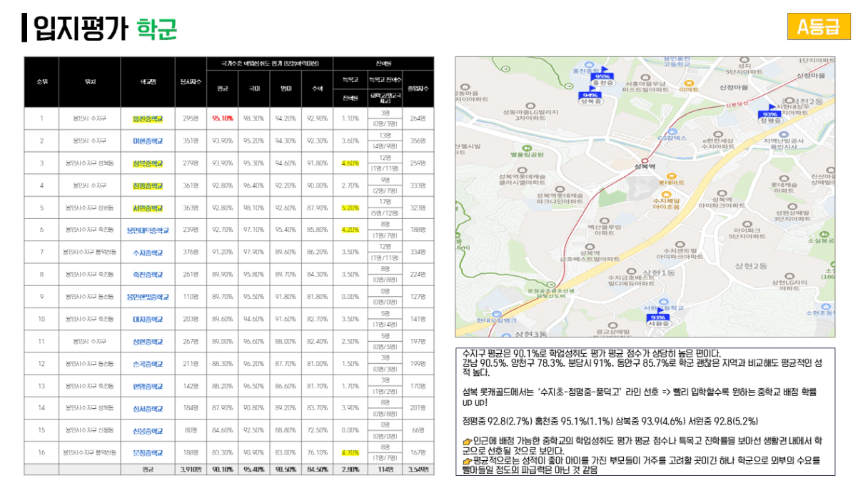Image resolution: width=868 pixels, height=488 pixels.
Task: Click the highlighted 5.20% rate cell
Action: [x=350, y=208]
